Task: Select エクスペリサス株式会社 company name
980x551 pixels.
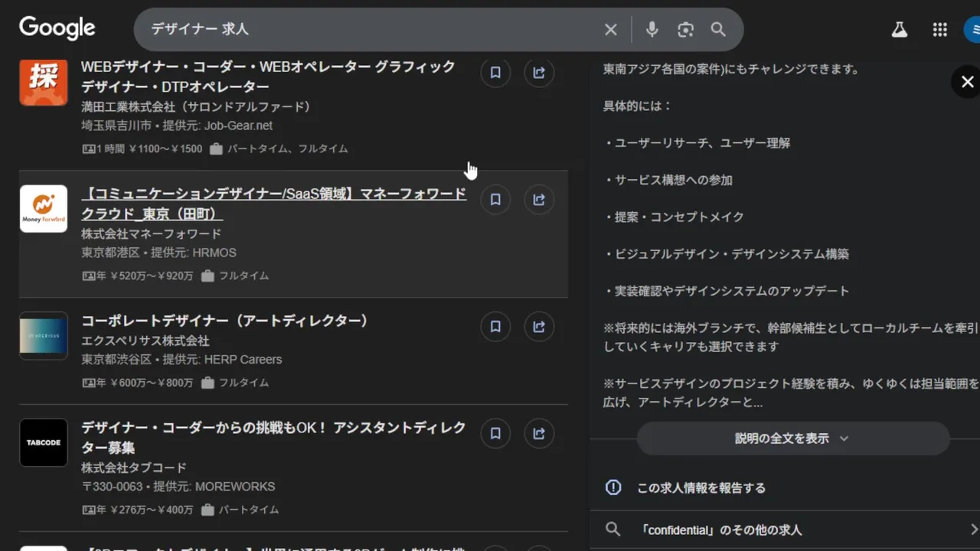Action: click(x=145, y=341)
